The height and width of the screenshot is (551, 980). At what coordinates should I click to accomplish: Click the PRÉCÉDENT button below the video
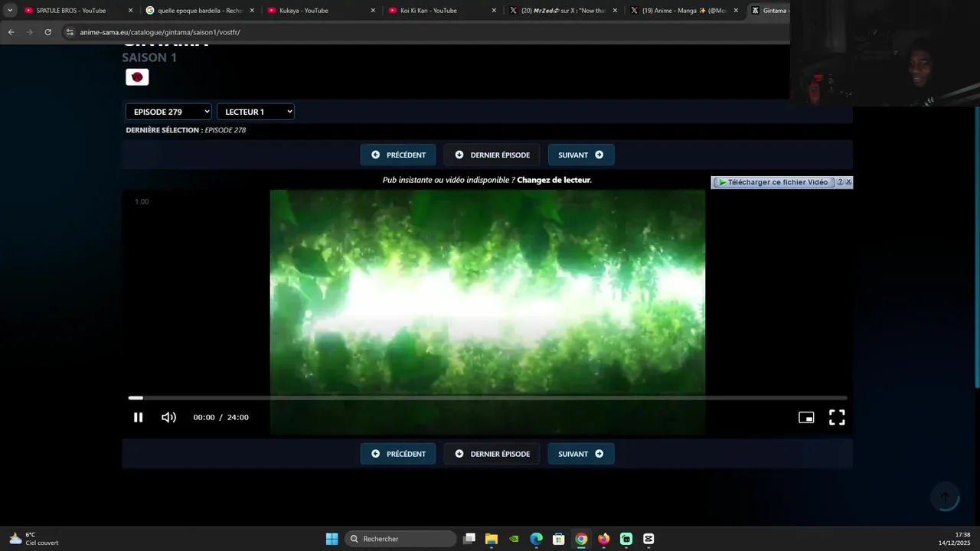[x=398, y=454]
